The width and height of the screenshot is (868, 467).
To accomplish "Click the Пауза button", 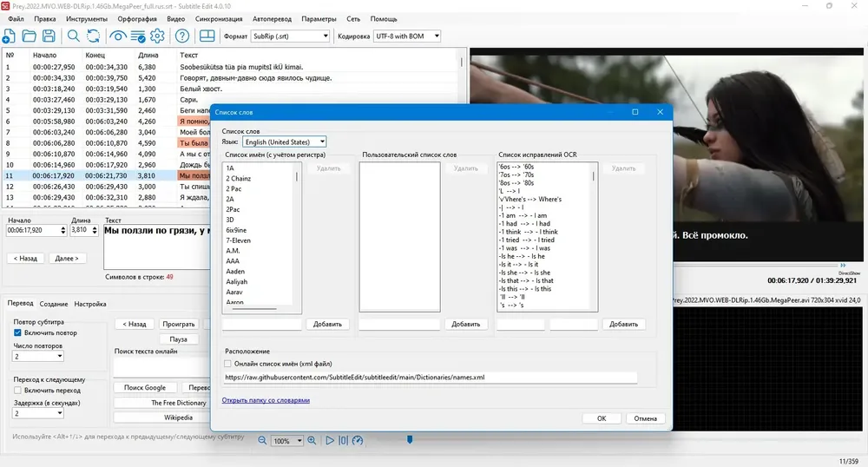I will [x=178, y=339].
